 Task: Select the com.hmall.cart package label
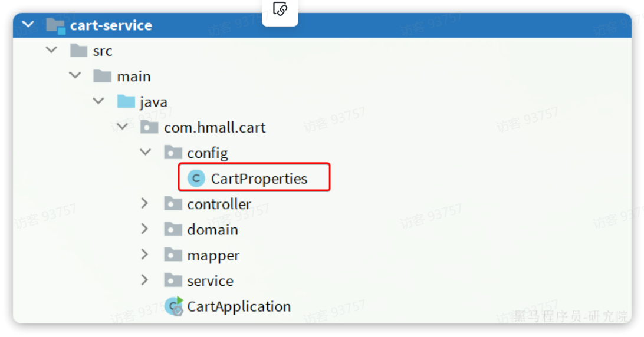[x=215, y=127]
